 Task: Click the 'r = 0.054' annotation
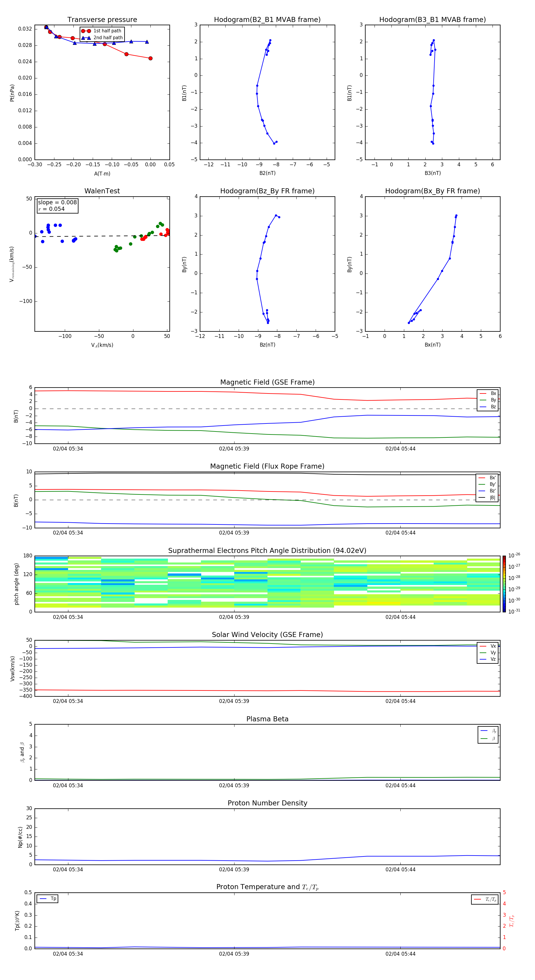pos(51,209)
